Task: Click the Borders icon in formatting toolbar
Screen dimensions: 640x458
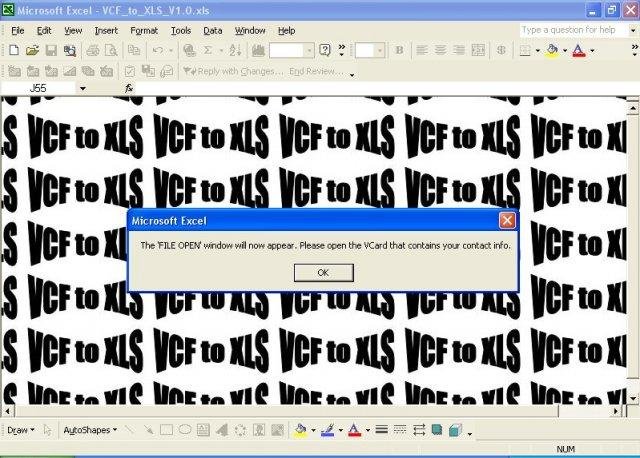Action: point(525,50)
